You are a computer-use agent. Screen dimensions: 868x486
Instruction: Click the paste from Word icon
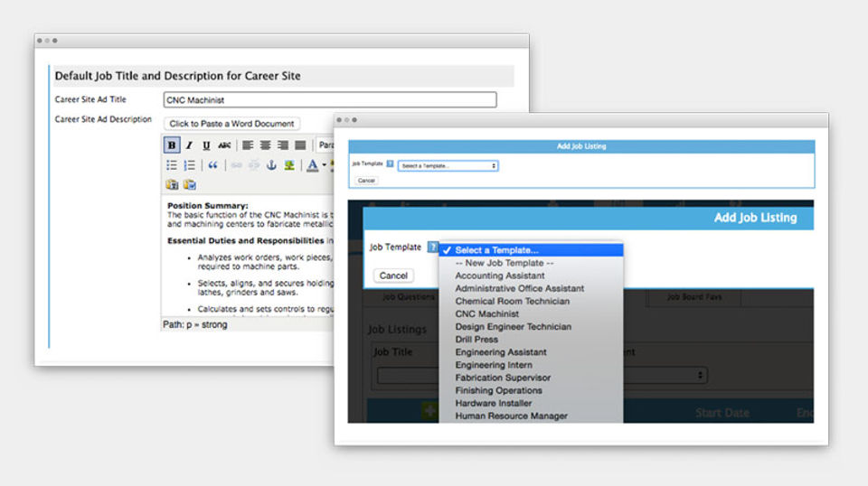[x=189, y=184]
